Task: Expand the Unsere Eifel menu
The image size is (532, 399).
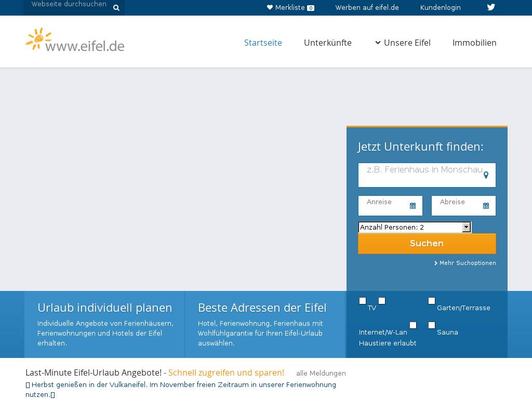Action: (x=403, y=43)
